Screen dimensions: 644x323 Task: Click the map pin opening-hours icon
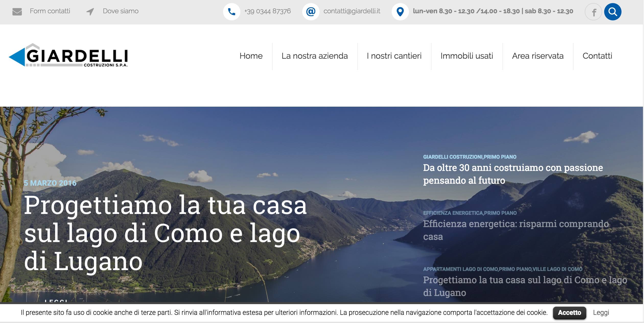click(x=400, y=12)
